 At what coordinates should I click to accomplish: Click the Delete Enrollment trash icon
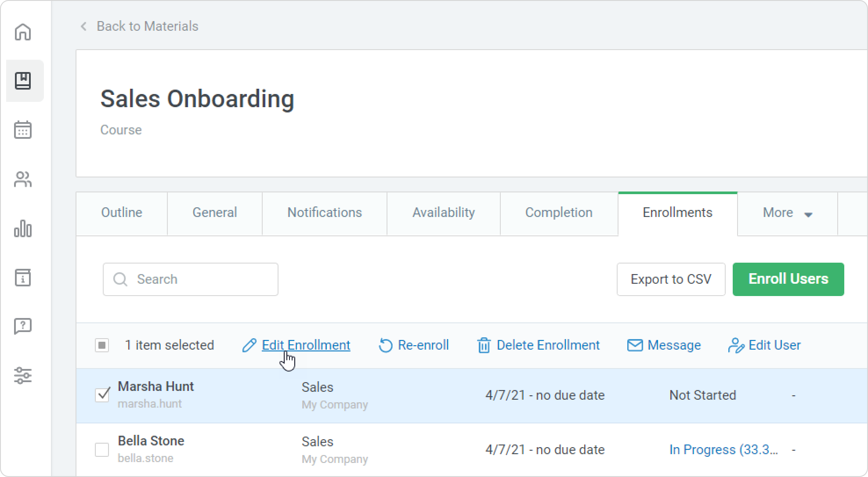pyautogui.click(x=484, y=345)
